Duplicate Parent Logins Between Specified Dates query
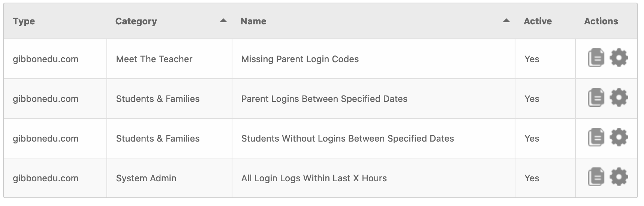 tap(596, 98)
